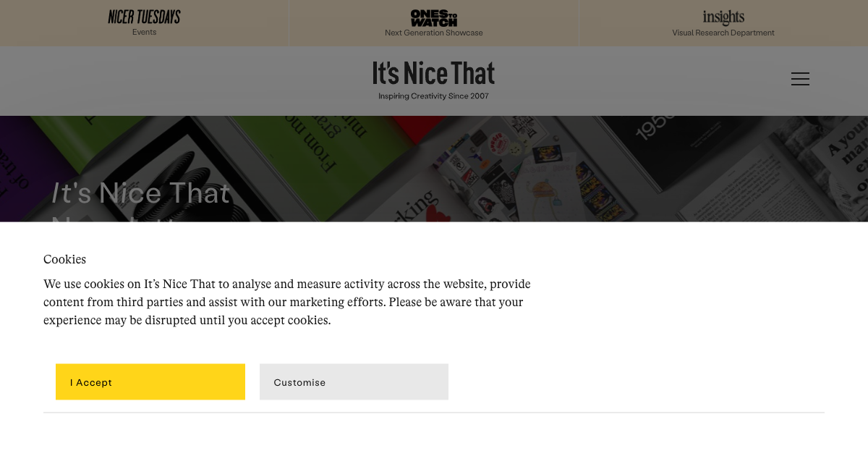Click the It's Nice That main logo

(x=433, y=74)
